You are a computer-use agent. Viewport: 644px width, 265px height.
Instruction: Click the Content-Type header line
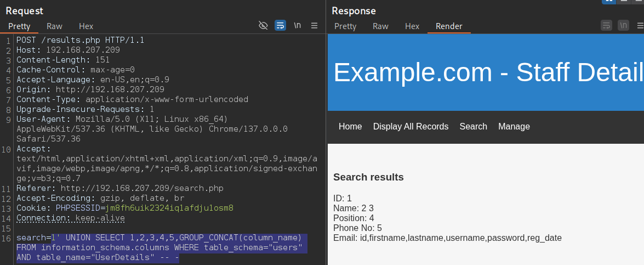[132, 99]
